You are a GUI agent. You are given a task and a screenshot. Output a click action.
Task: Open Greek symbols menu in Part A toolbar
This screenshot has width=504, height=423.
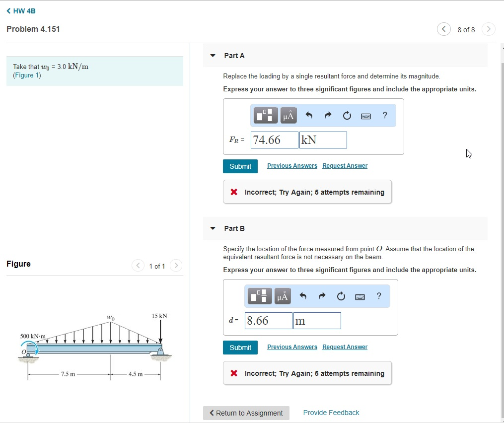click(288, 116)
